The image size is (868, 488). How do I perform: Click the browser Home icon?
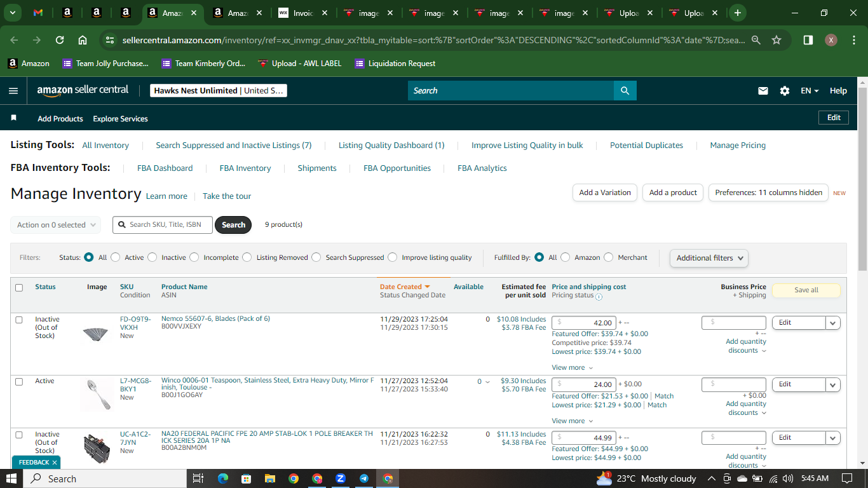pos(83,40)
